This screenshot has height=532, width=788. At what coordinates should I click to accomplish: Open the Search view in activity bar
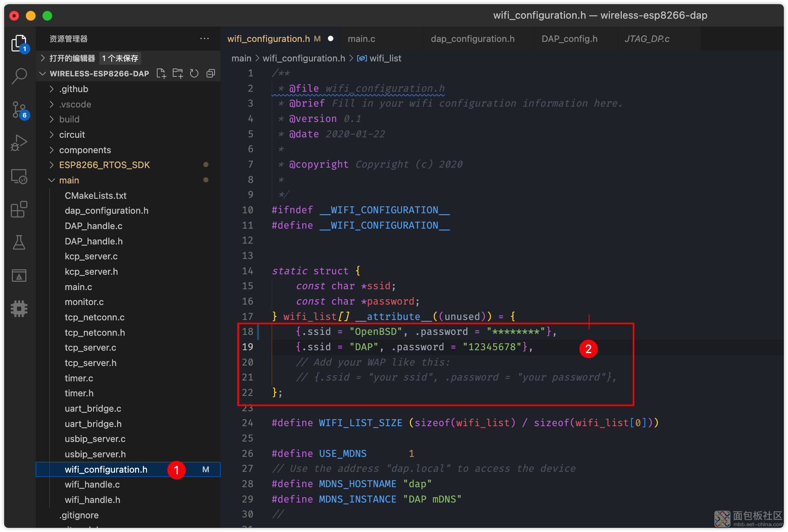pos(19,76)
